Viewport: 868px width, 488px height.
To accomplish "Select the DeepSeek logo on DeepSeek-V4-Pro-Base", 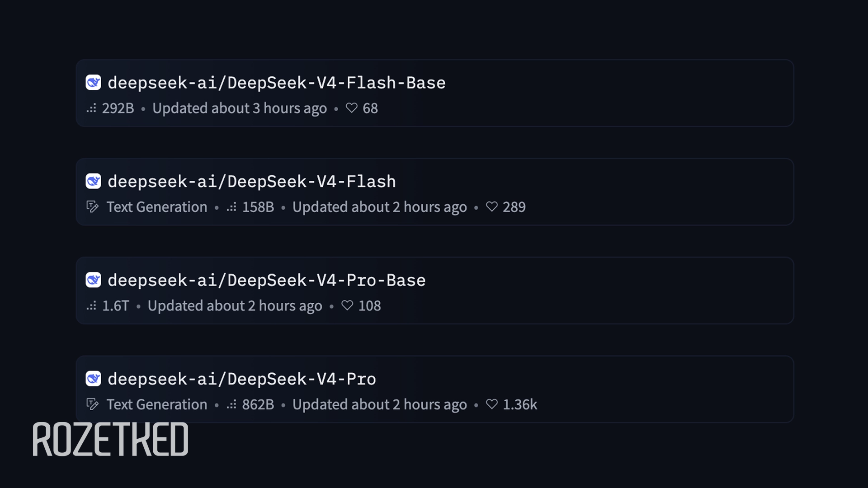I will (93, 280).
